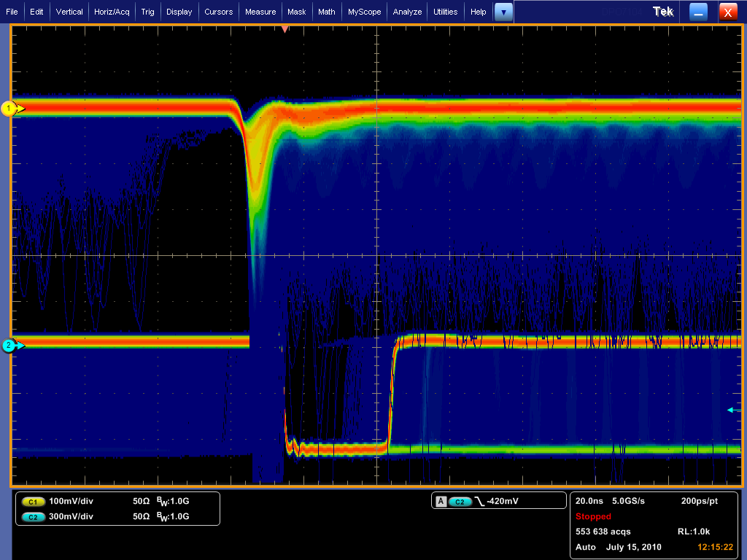The height and width of the screenshot is (560, 747).
Task: Open the File menu
Action: [x=12, y=12]
